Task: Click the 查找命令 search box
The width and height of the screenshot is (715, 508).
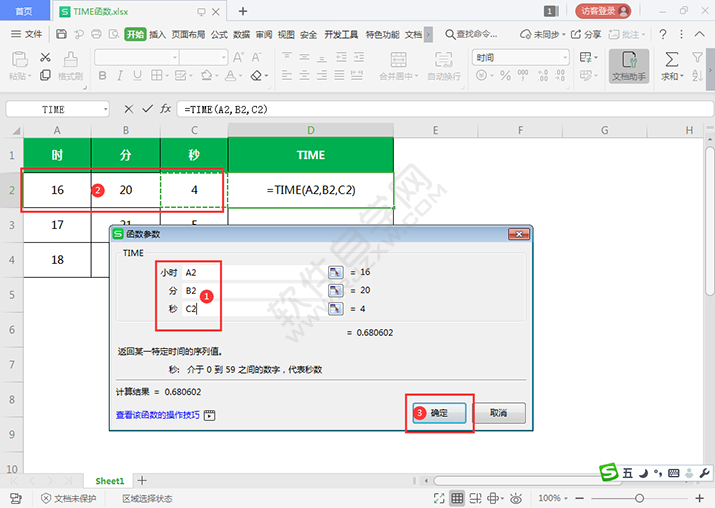Action: coord(471,34)
